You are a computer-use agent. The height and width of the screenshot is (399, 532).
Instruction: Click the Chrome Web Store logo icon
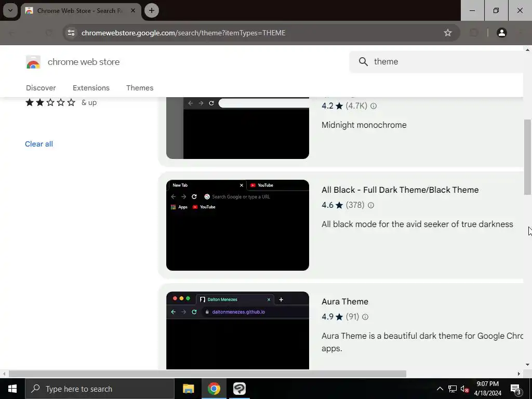[33, 62]
